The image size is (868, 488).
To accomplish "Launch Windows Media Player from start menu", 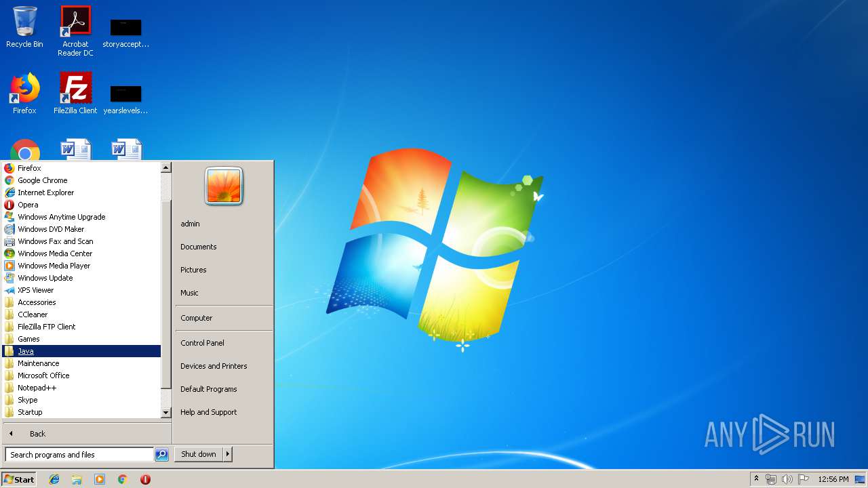I will coord(81,266).
